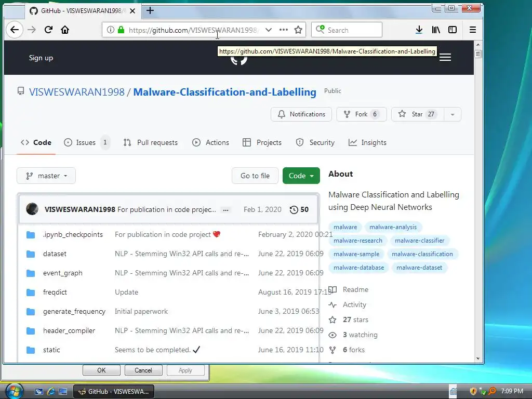The image size is (532, 399).
Task: Select the Code tab
Action: click(36, 142)
